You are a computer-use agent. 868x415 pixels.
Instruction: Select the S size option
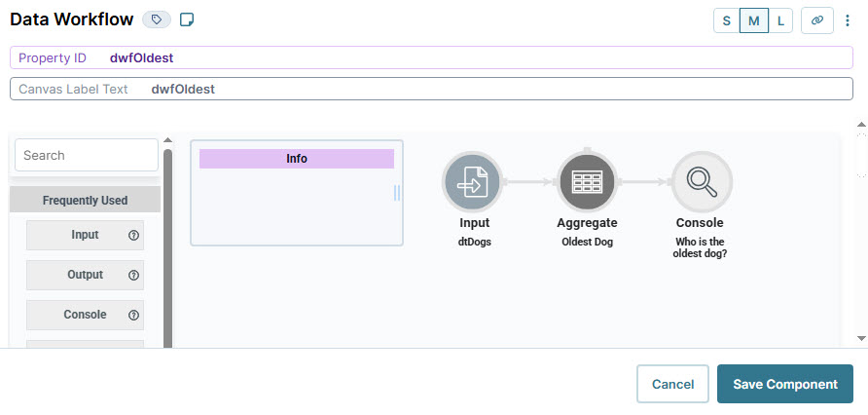pos(726,21)
